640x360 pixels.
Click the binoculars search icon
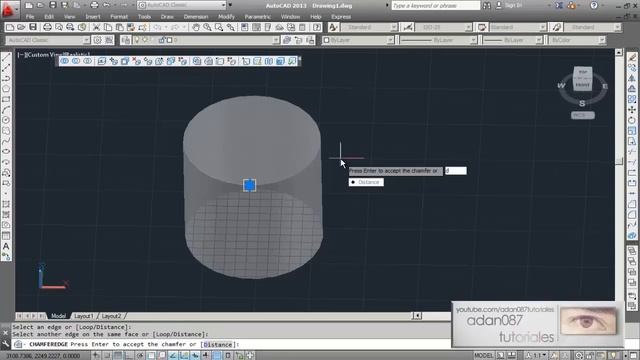click(x=487, y=5)
